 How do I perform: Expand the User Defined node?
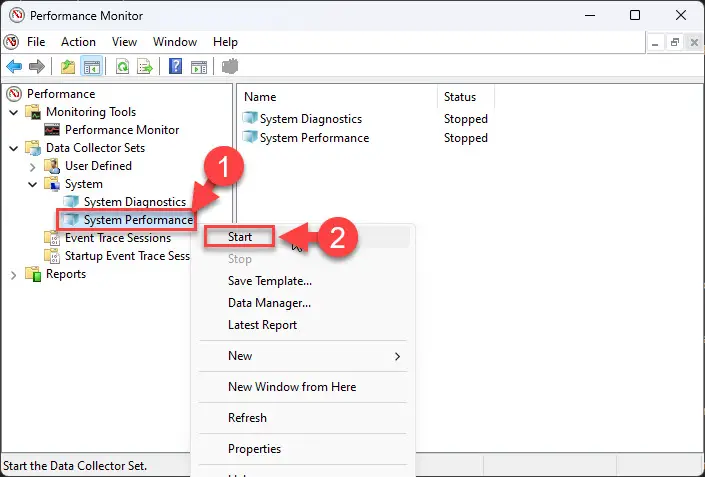click(x=32, y=167)
